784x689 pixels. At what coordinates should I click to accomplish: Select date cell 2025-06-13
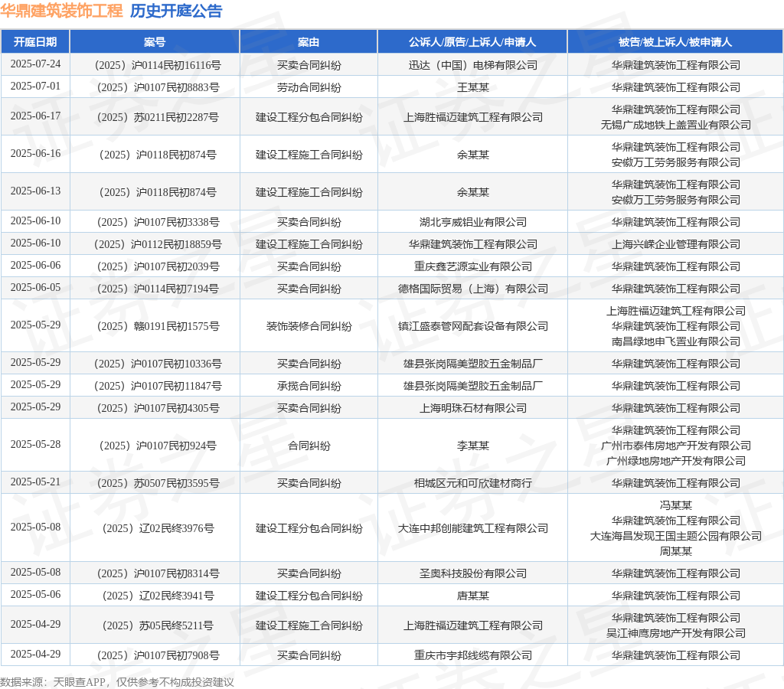pos(35,191)
